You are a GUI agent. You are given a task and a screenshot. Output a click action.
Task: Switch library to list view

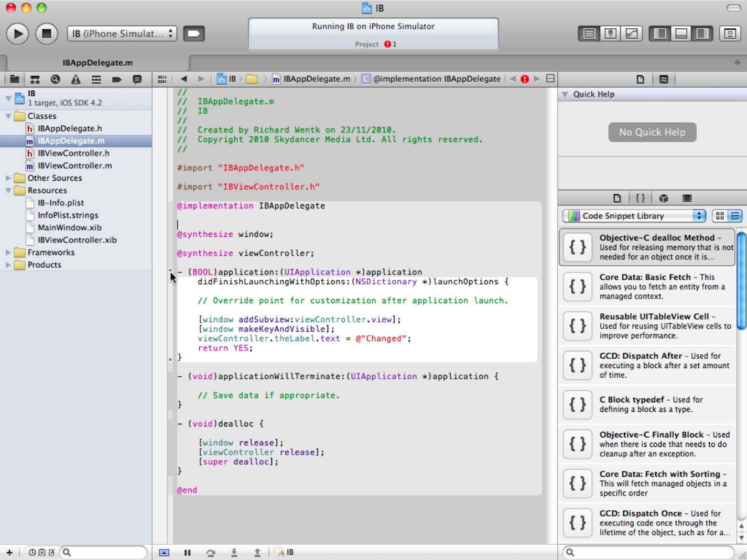[734, 216]
